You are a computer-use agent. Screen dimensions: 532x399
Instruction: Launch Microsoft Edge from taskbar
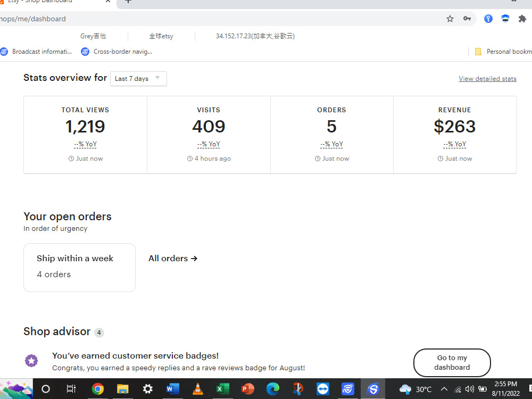click(x=273, y=389)
